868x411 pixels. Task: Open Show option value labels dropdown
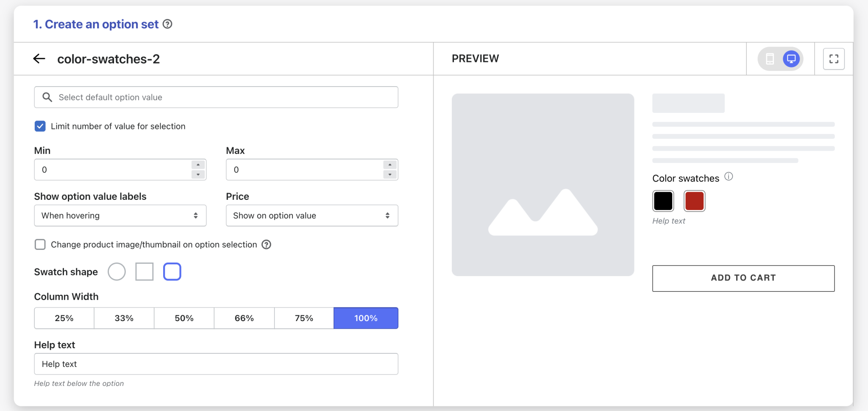coord(120,215)
